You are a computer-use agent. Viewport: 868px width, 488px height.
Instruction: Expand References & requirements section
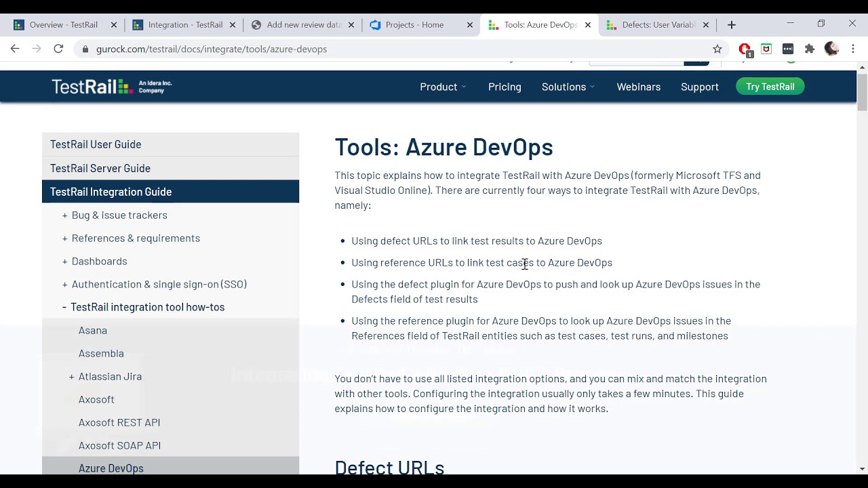pos(65,238)
